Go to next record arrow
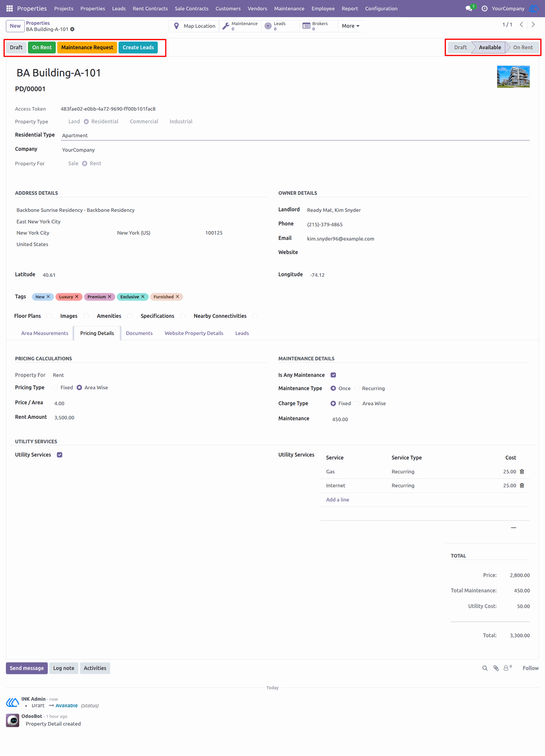Image resolution: width=545 pixels, height=756 pixels. [533, 24]
